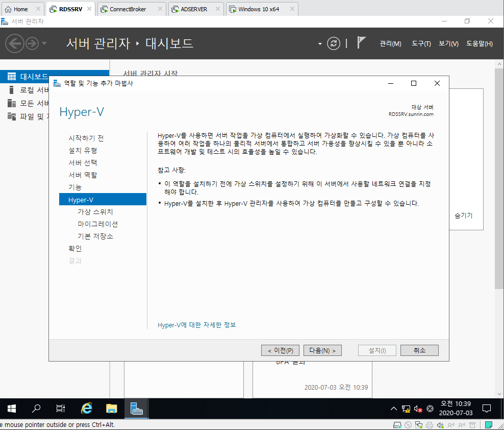The image size is (504, 430).
Task: Go to 시작하기 전 wizard step
Action: [86, 138]
